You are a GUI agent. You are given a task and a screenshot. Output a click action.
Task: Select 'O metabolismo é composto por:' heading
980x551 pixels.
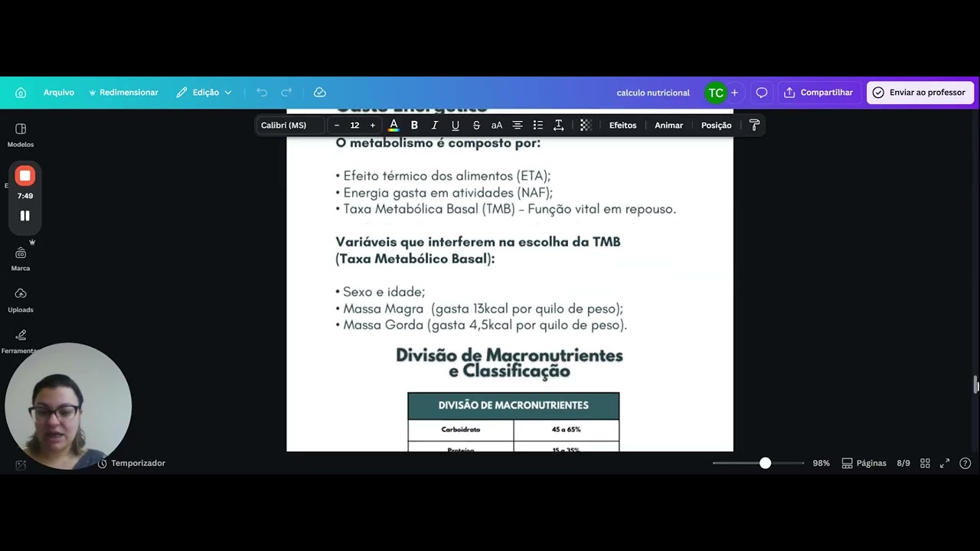coord(438,143)
